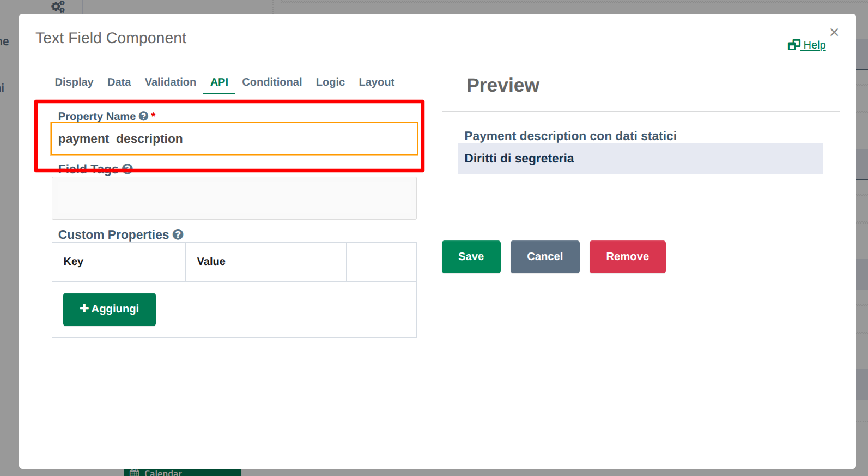This screenshot has width=868, height=476.
Task: Click the preview field containing Diritti di segreteria
Action: (x=640, y=159)
